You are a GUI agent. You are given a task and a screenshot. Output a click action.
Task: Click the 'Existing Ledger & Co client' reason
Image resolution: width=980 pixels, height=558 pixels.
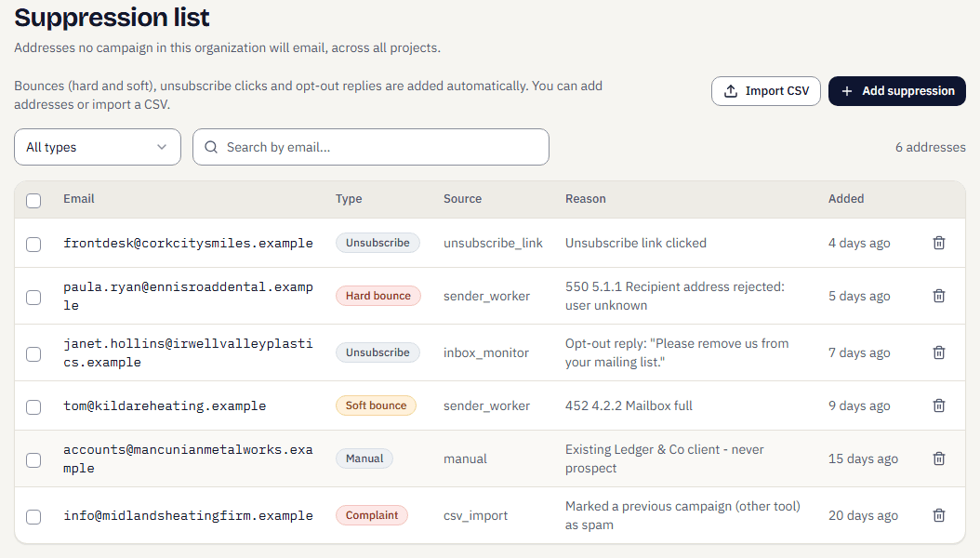point(665,459)
